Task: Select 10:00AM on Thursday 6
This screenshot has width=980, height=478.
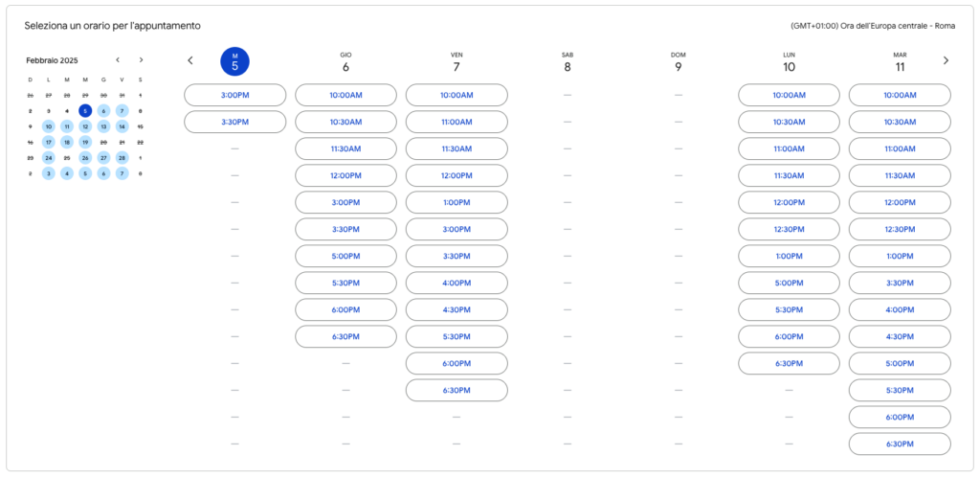Action: pyautogui.click(x=345, y=95)
